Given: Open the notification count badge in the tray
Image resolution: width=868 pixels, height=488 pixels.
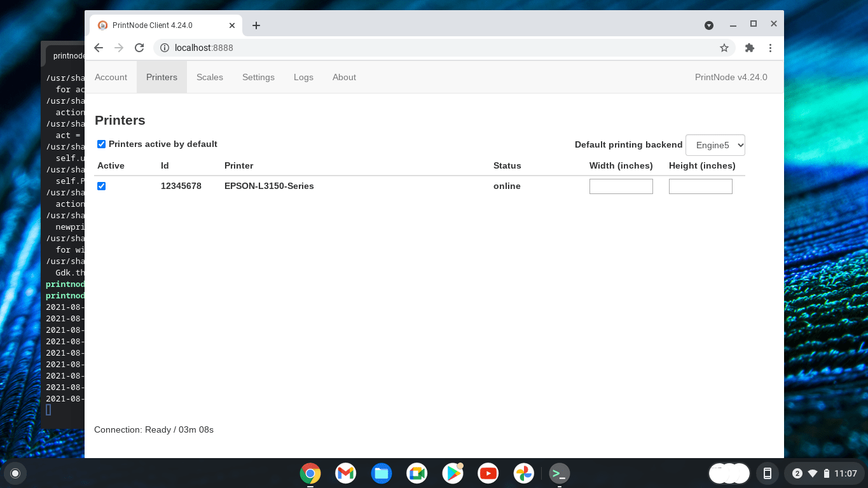Looking at the screenshot, I should tap(797, 473).
